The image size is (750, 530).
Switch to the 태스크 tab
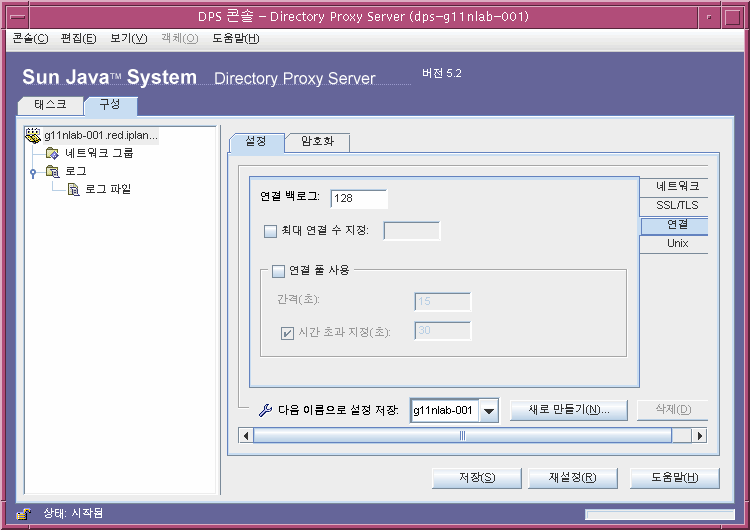[50, 105]
